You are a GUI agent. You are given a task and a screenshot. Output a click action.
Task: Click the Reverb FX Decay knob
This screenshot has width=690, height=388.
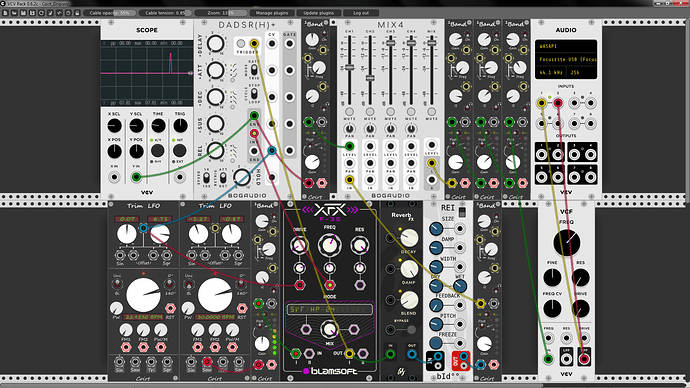(x=409, y=238)
